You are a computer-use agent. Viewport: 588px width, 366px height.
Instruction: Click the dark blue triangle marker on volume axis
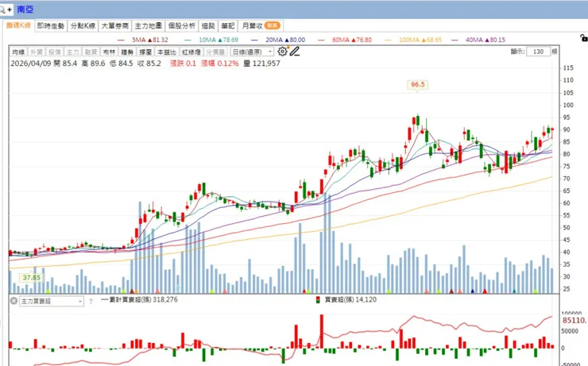tap(473, 291)
